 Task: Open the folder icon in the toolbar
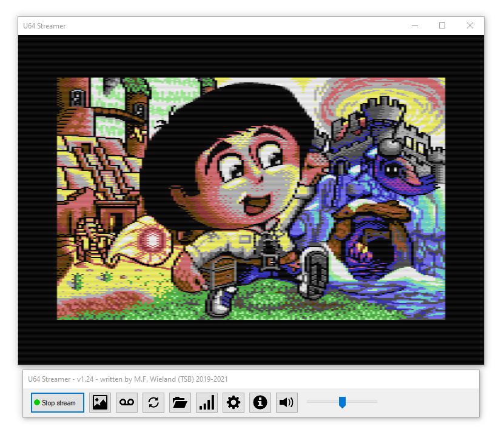[180, 403]
